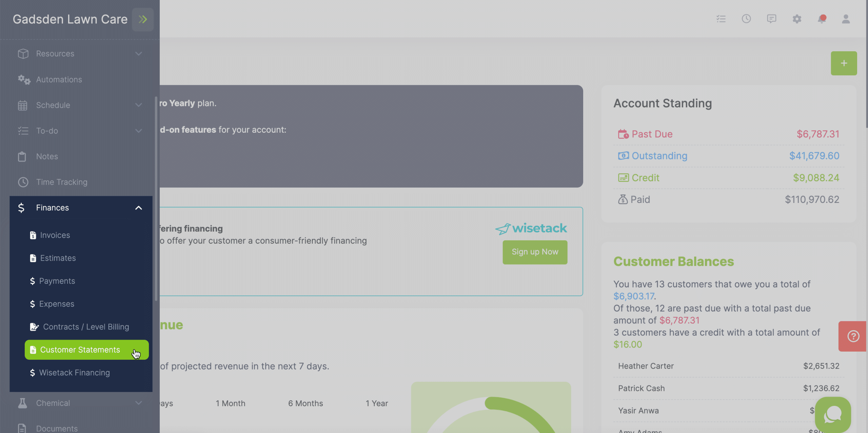868x433 pixels.
Task: Click the Notes clipboard icon
Action: pos(22,156)
